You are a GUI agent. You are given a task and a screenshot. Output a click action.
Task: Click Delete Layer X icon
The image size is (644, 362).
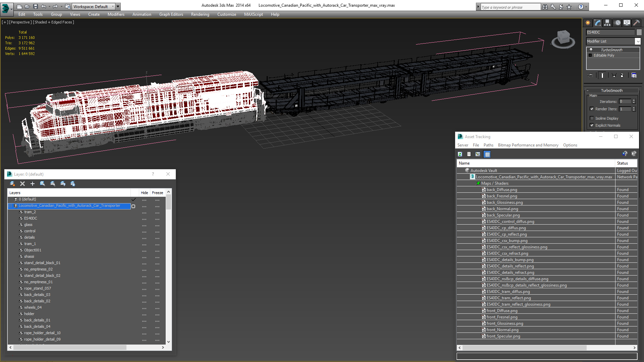click(22, 184)
